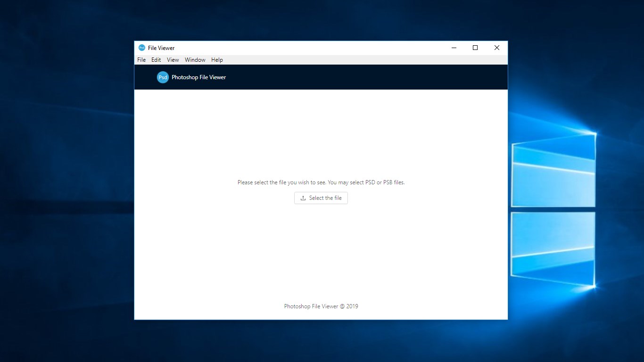Click the Select the file button
The height and width of the screenshot is (362, 644).
pyautogui.click(x=321, y=198)
